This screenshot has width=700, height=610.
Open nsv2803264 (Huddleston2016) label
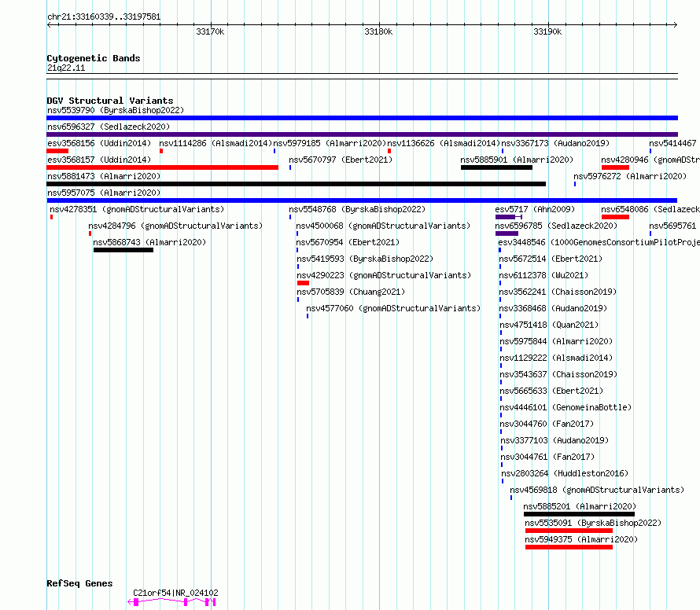click(565, 473)
